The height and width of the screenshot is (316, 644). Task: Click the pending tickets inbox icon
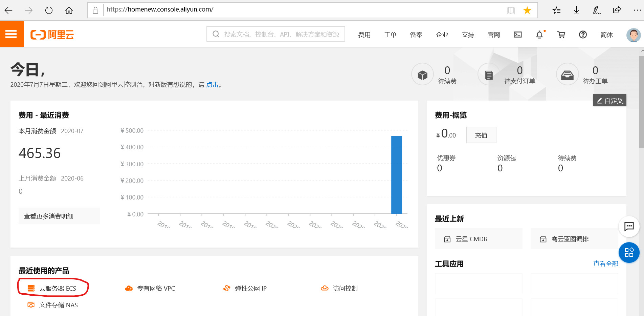pyautogui.click(x=568, y=74)
